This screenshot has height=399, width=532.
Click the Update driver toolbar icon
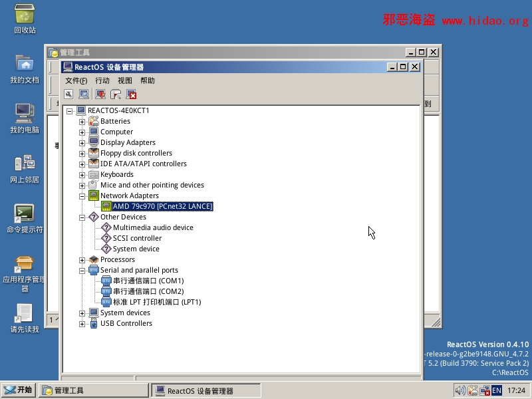tap(100, 94)
